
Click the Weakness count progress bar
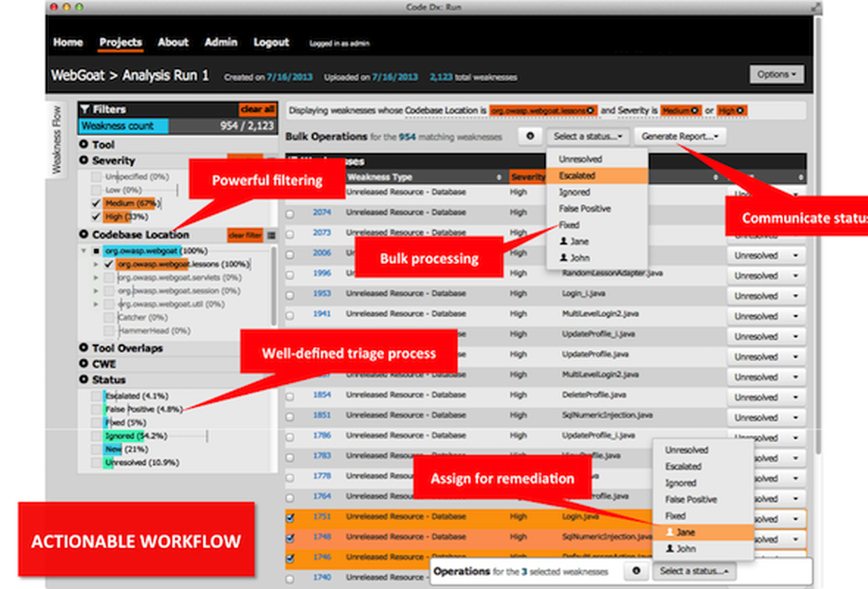coord(177,126)
